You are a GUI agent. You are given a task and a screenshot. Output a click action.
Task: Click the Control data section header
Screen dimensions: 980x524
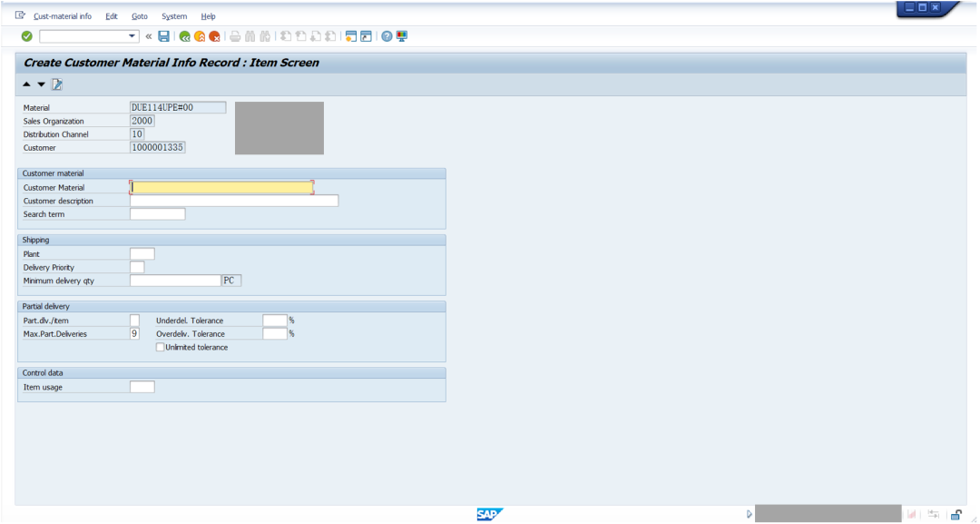[x=232, y=372]
